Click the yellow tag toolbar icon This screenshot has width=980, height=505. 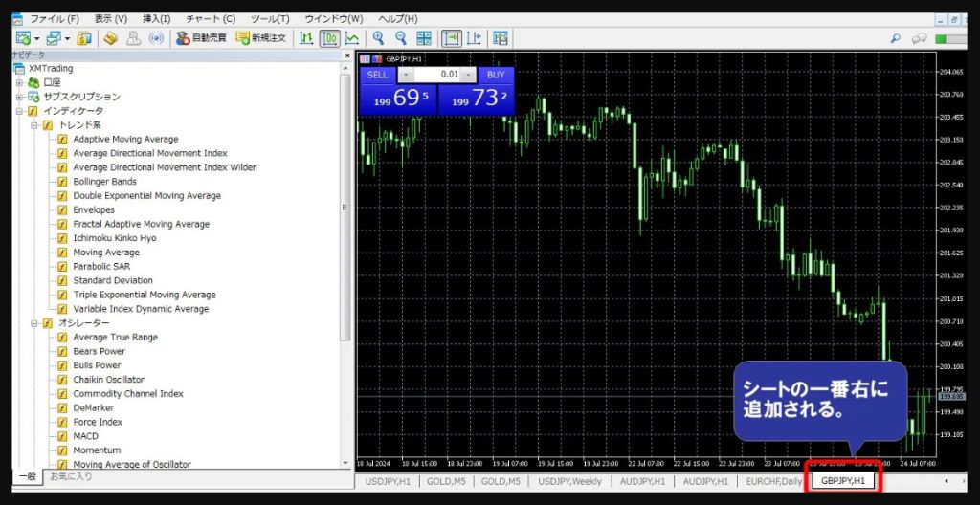[111, 39]
